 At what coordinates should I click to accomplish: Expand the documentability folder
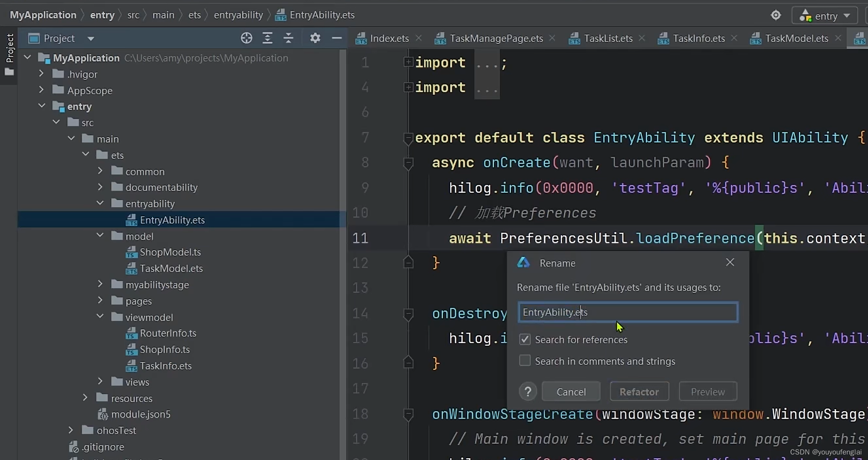click(x=100, y=187)
